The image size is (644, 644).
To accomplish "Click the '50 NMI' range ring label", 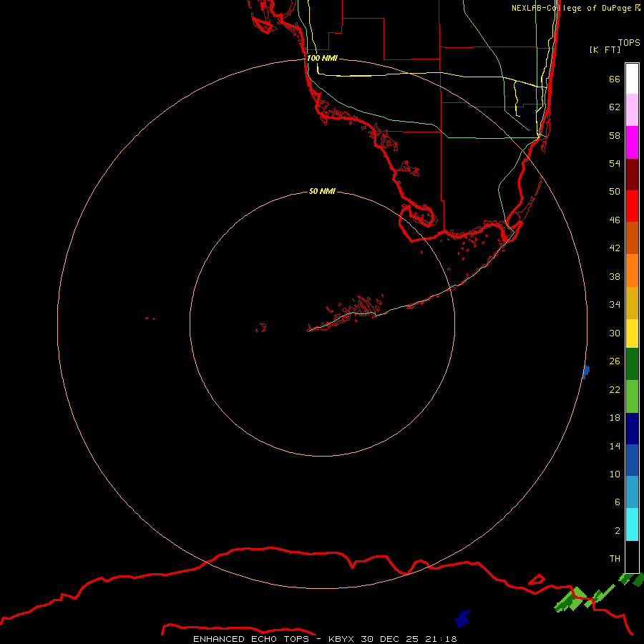I will [x=322, y=191].
